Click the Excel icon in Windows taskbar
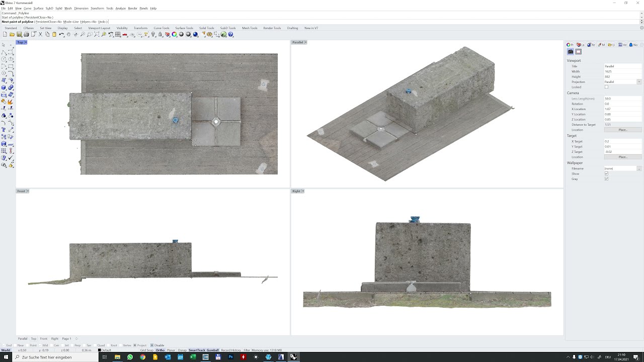The width and height of the screenshot is (644, 362). click(193, 357)
